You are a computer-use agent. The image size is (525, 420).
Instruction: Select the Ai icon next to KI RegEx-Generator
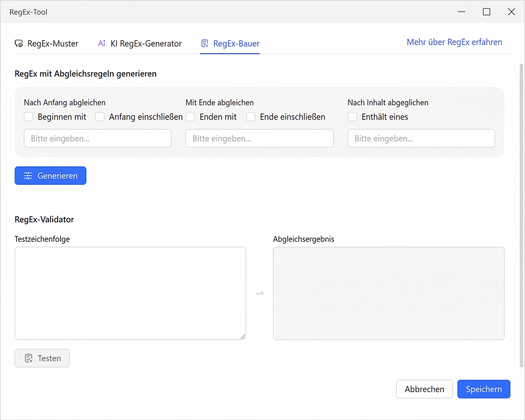(102, 43)
